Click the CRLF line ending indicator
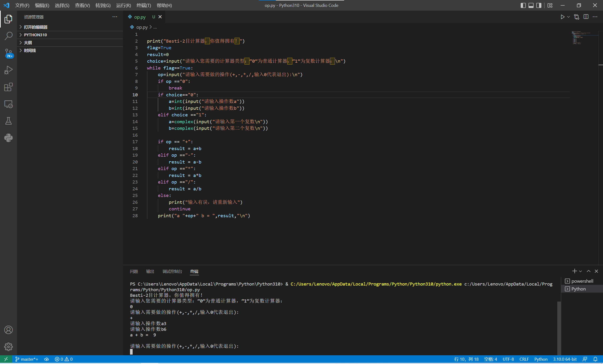 (524, 359)
